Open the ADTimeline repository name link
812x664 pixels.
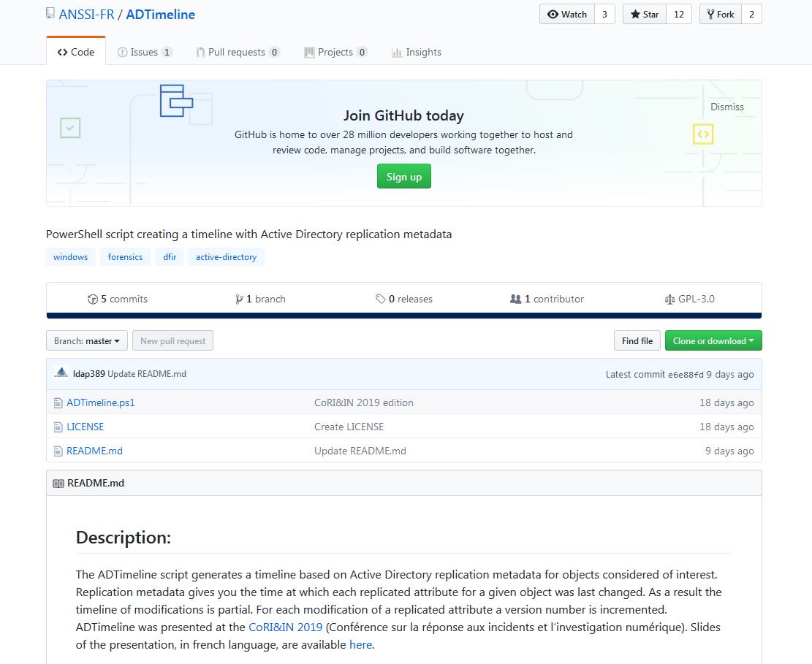coord(161,15)
